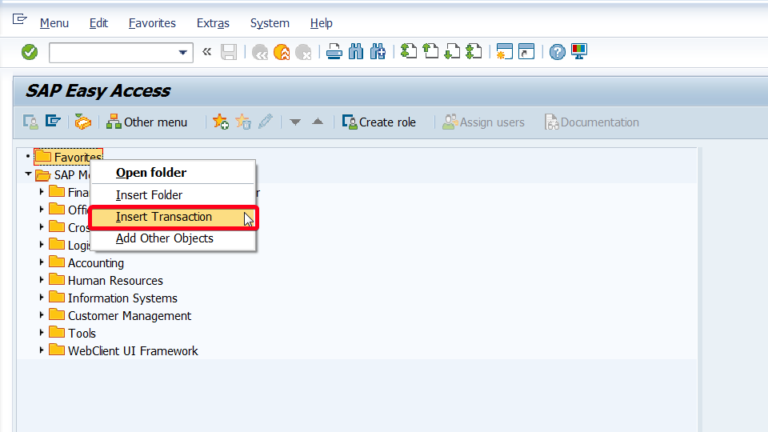Click the Delete Favorites star icon
This screenshot has width=768, height=432.
pos(243,121)
